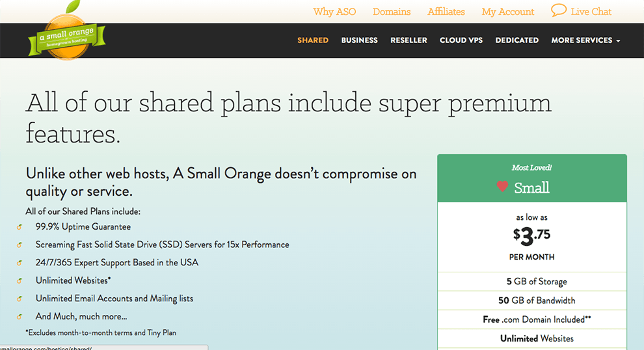The image size is (644, 350).
Task: Open the Business hosting menu item
Action: click(x=359, y=40)
